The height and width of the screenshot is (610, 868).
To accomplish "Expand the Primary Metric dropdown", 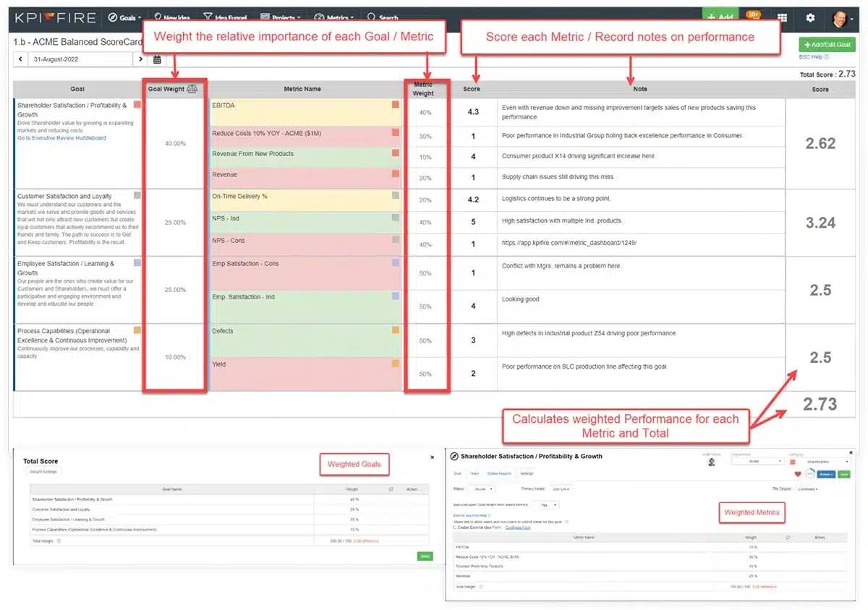I will pos(561,489).
